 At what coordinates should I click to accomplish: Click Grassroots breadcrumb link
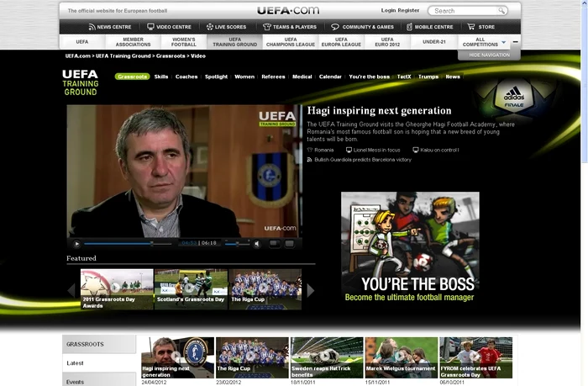(171, 56)
